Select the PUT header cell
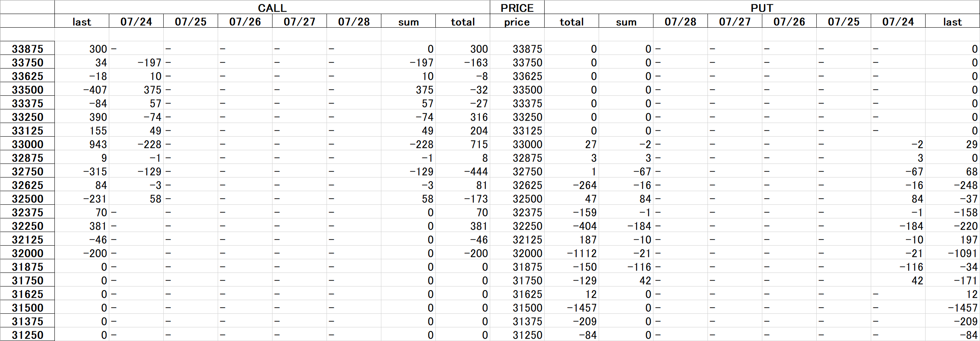 [x=762, y=8]
